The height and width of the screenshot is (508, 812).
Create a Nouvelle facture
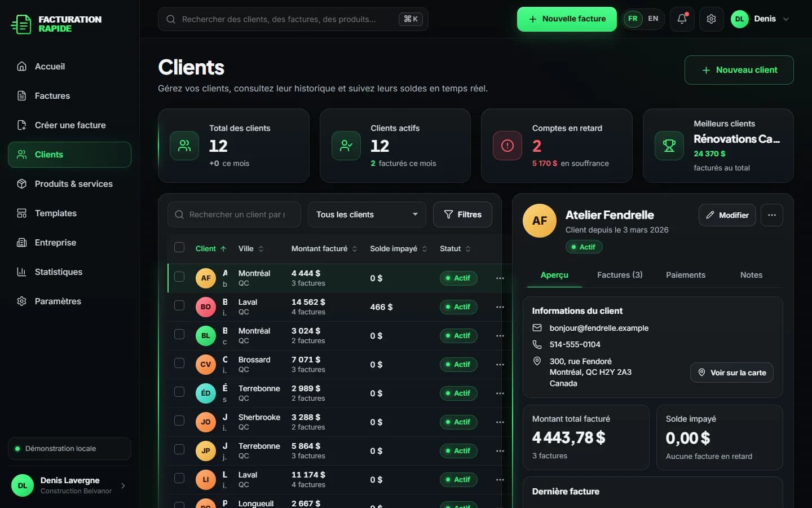pos(567,19)
